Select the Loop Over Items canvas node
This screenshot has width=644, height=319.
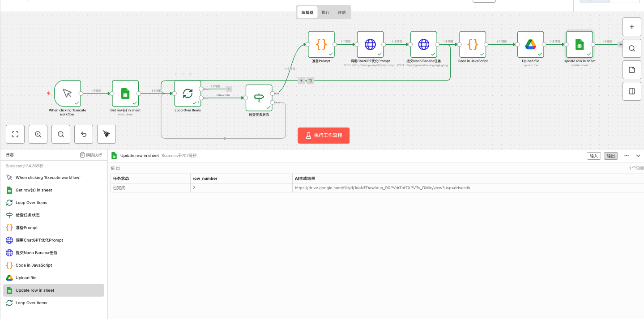point(188,94)
